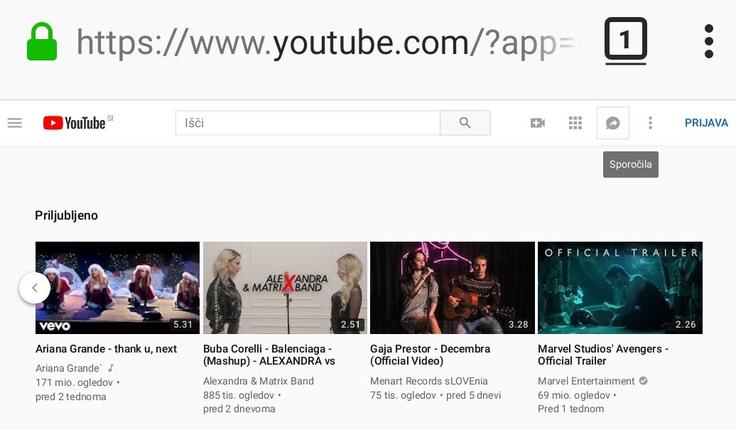736x430 pixels.
Task: Open the browser three-dot overflow menu
Action: pyautogui.click(x=709, y=41)
